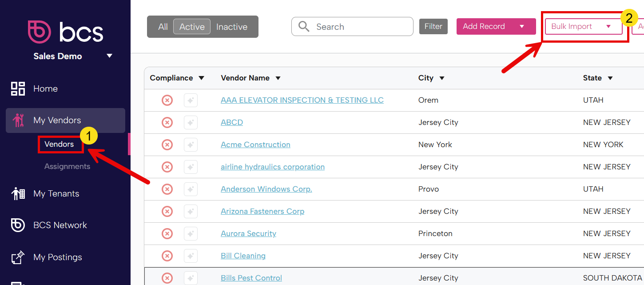Click the Home dashboard icon
Viewport: 644px width, 285px height.
18,88
